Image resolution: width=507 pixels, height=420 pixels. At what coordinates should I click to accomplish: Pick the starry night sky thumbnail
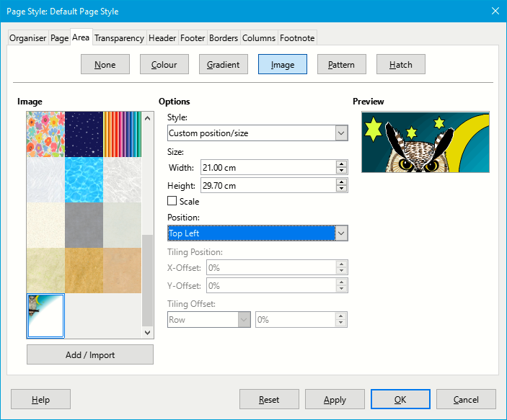tap(83, 133)
